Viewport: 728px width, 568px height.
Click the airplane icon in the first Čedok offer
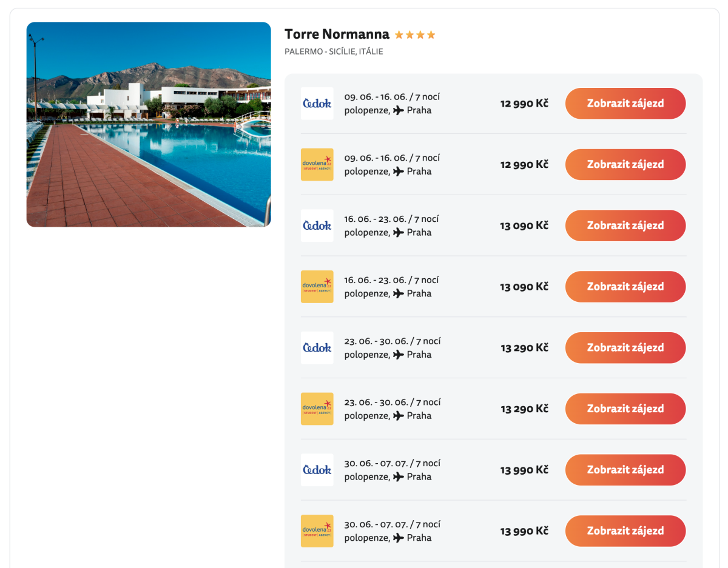(x=399, y=110)
